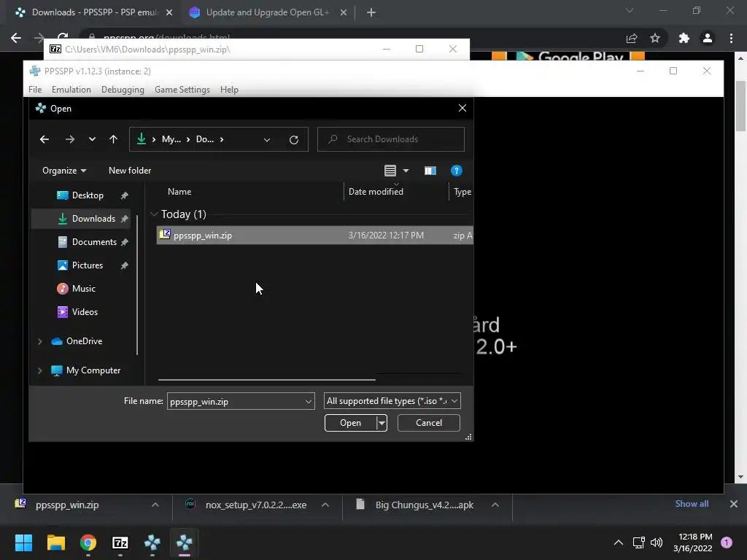
Task: Collapse the Today (1) group
Action: point(154,214)
